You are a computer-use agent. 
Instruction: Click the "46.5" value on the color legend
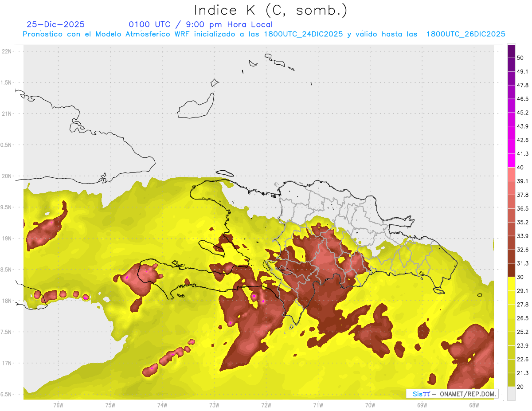pos(523,99)
